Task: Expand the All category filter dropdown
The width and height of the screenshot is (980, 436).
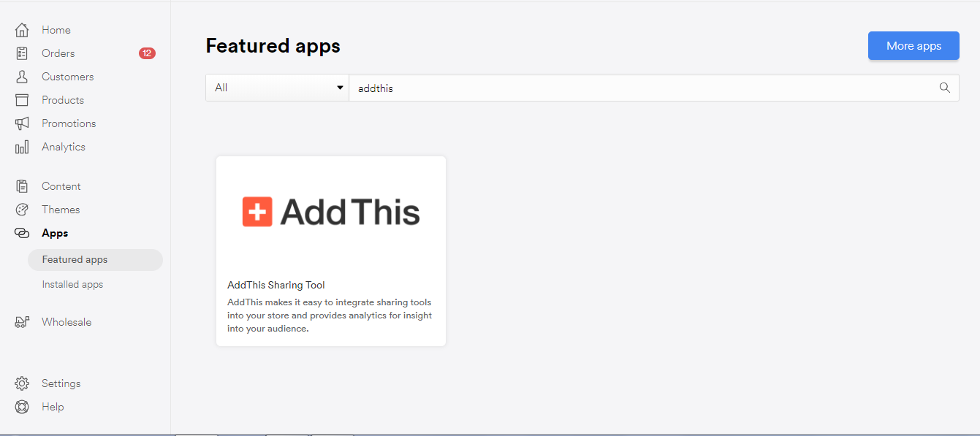Action: tap(276, 87)
